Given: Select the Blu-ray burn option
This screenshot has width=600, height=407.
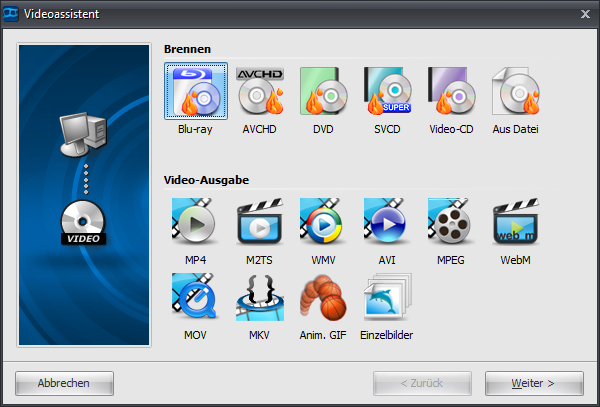Looking at the screenshot, I should click(196, 93).
